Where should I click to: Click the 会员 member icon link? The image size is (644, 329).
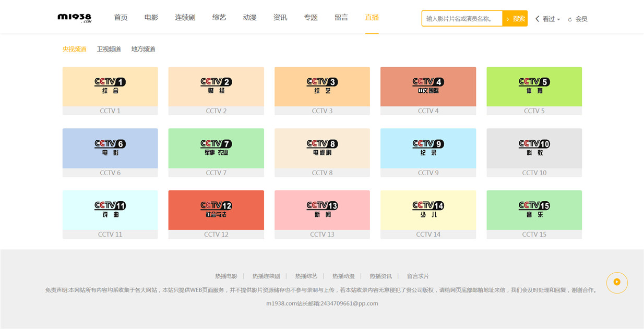point(577,19)
